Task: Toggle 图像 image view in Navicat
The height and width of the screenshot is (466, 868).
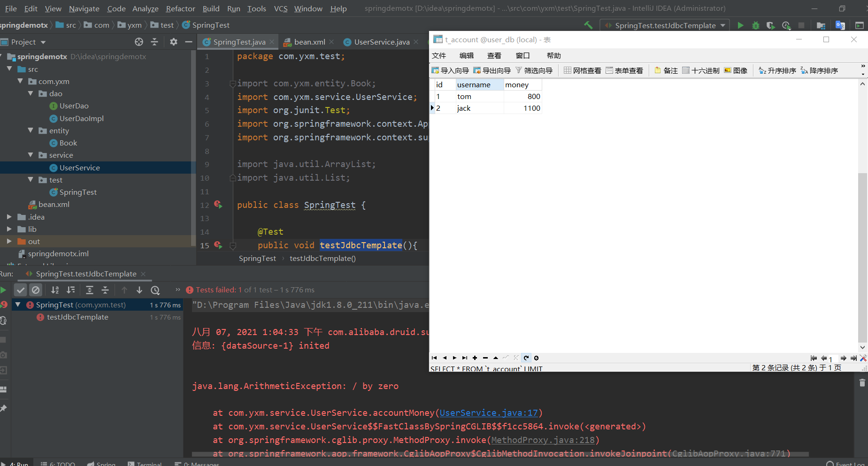Action: click(x=736, y=70)
